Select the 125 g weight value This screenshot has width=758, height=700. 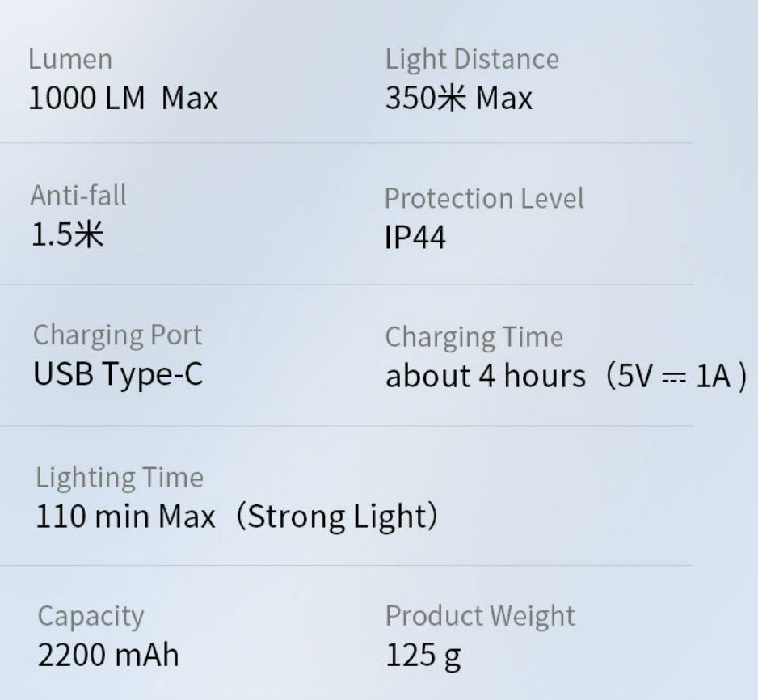click(423, 656)
